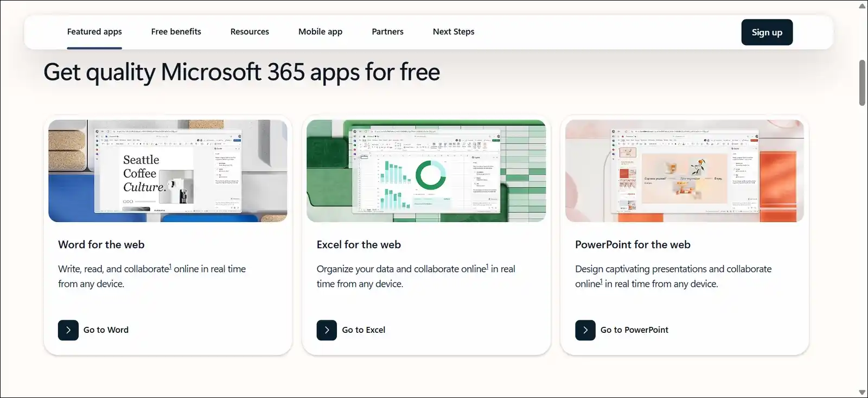Image resolution: width=868 pixels, height=398 pixels.
Task: Click the scrollbar down arrow
Action: point(862,392)
